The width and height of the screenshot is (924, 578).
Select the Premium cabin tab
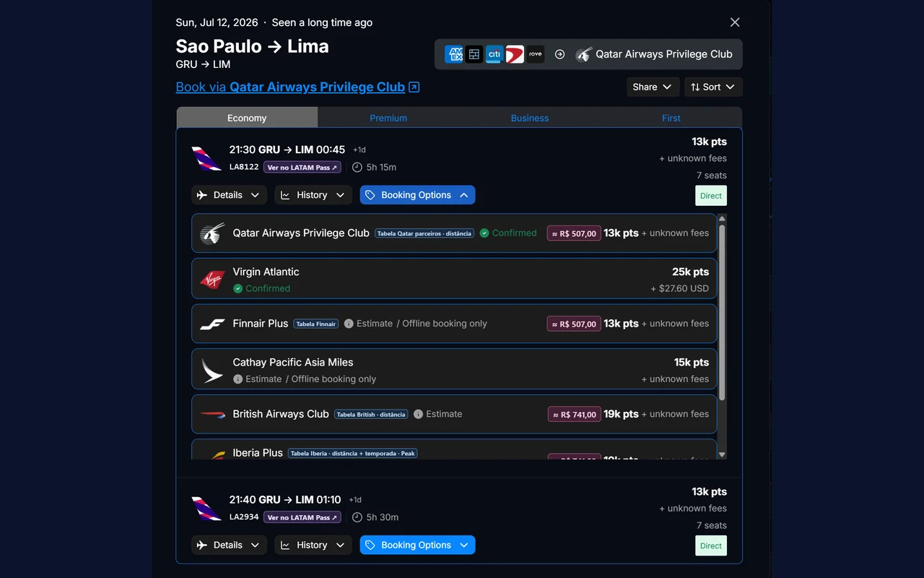[388, 118]
